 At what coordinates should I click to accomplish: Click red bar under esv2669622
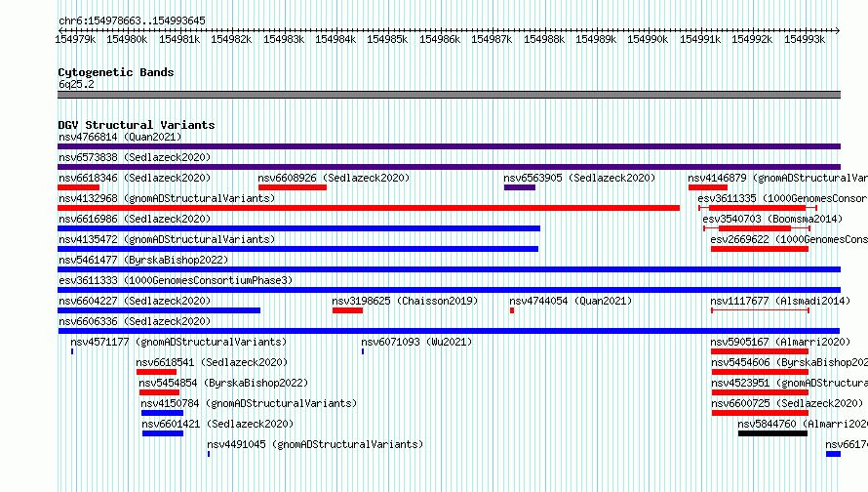point(760,249)
